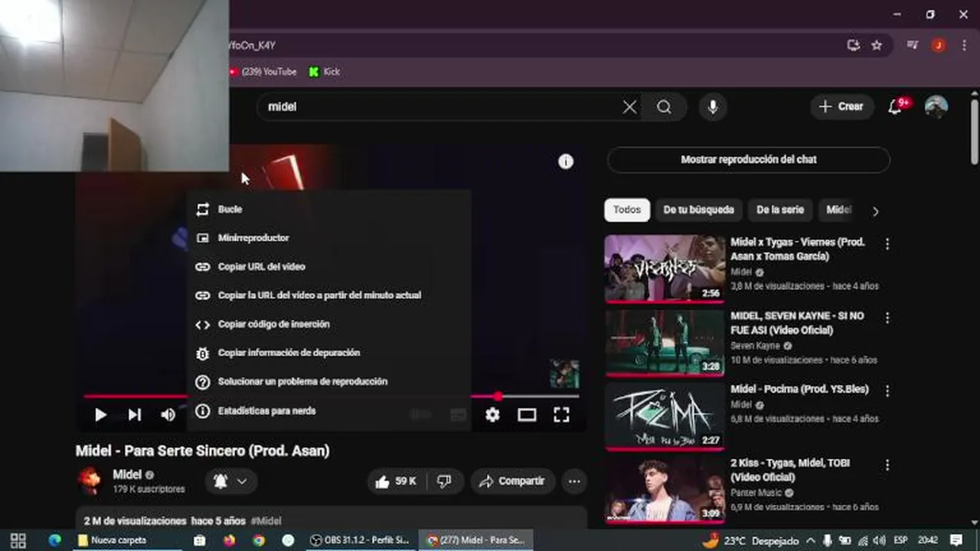Select Bucle in context menu
The image size is (980, 551).
click(328, 209)
